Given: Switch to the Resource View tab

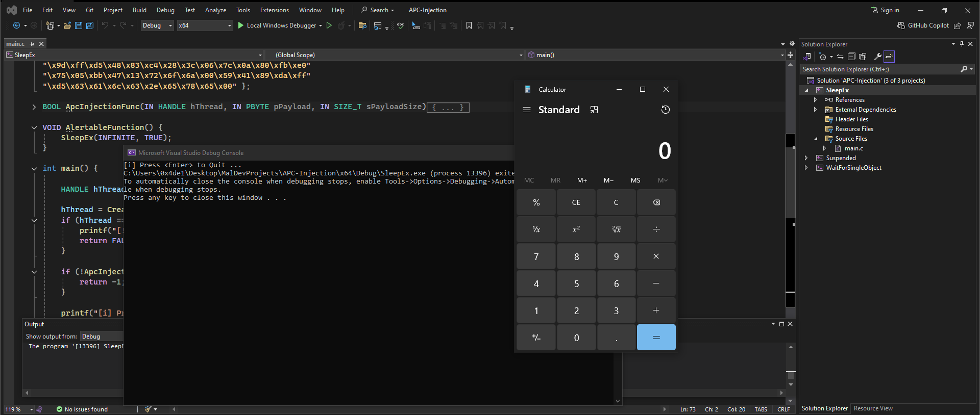Looking at the screenshot, I should (x=873, y=408).
